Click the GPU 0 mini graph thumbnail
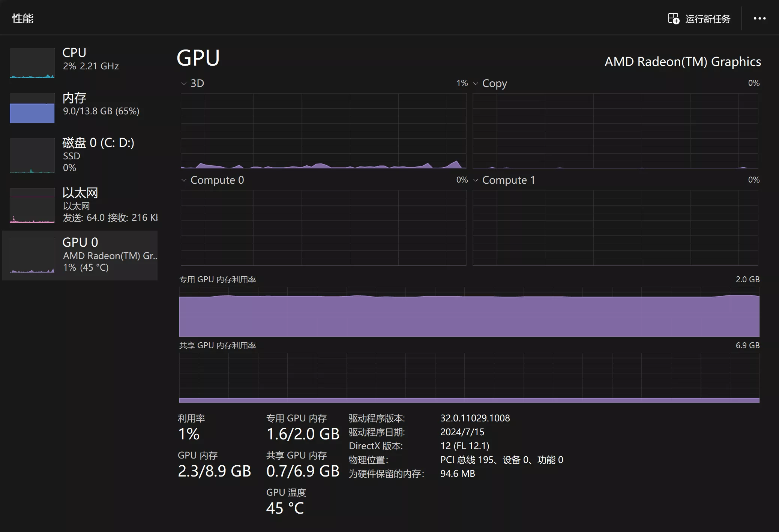The image size is (779, 532). click(x=32, y=255)
